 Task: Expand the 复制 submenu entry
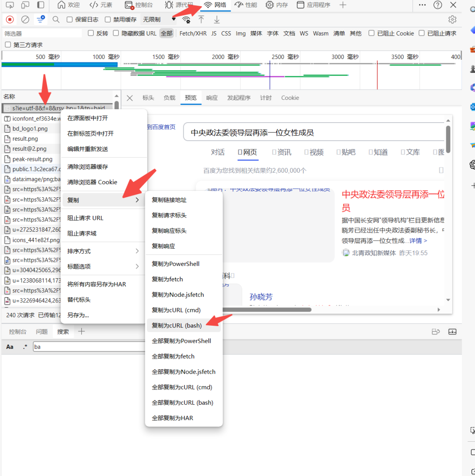point(103,200)
